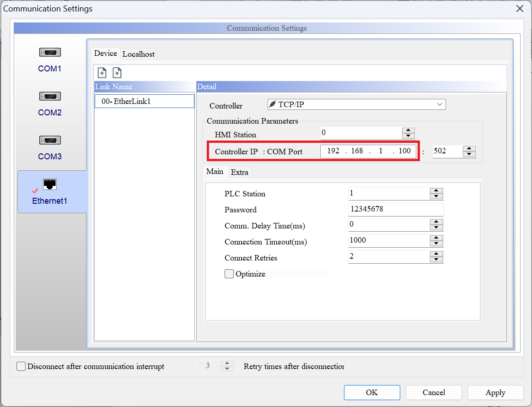Toggle Disconnect after communication interrupt checkbox
This screenshot has height=407, width=532.
click(x=21, y=366)
